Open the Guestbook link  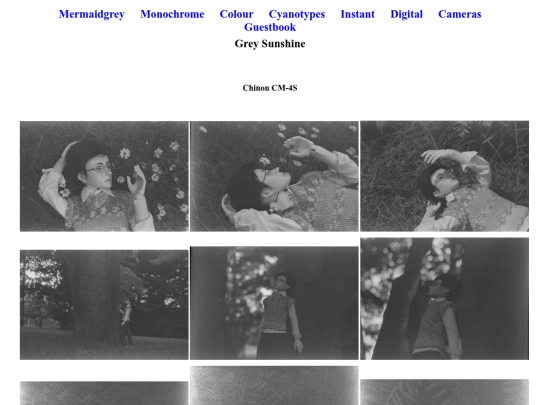coord(270,27)
